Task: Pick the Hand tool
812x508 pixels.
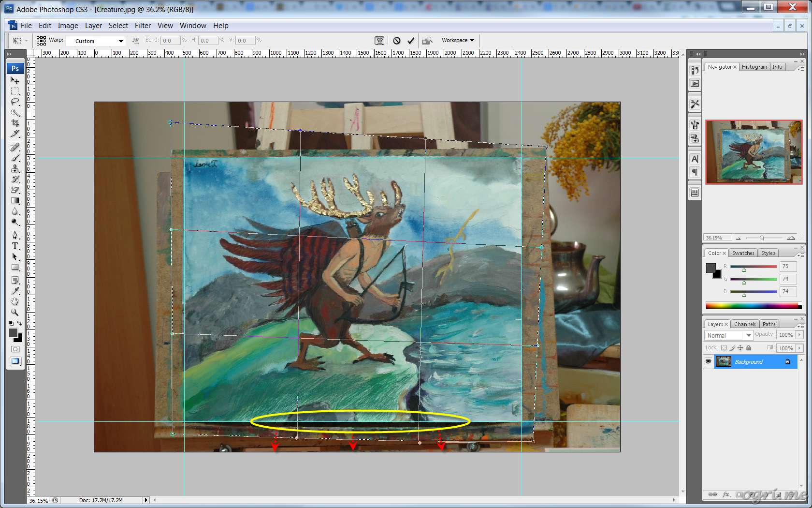Action: pos(15,301)
